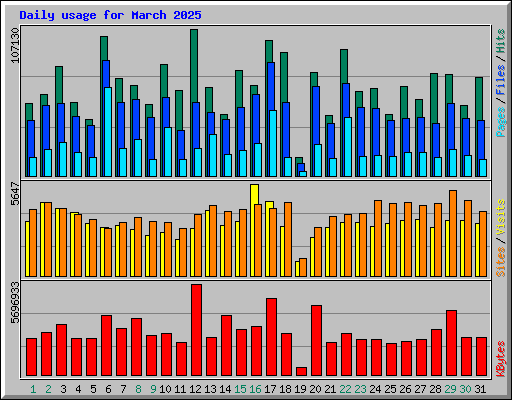
Task: Click day 10 on the x-axis
Action: tap(165, 389)
